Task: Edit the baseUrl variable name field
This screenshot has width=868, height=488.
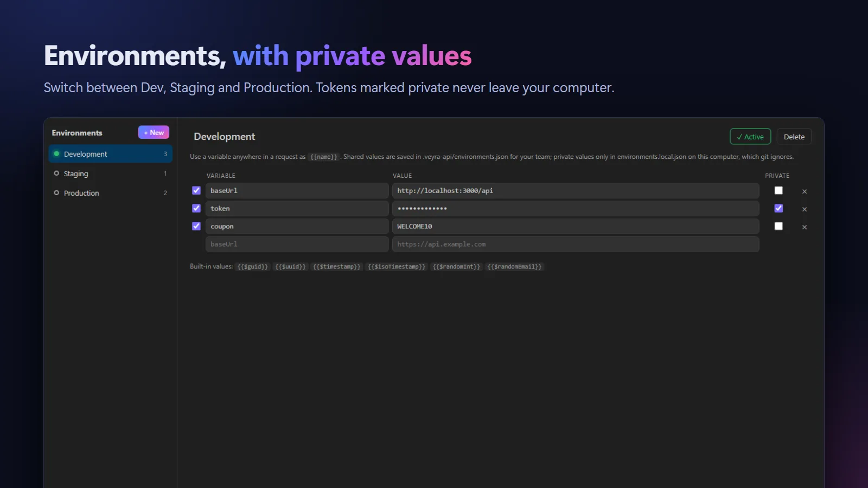Action: coord(297,190)
